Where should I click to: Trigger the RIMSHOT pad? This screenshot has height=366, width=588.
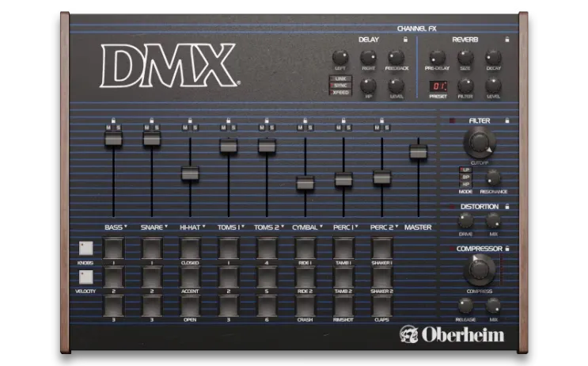pos(343,305)
